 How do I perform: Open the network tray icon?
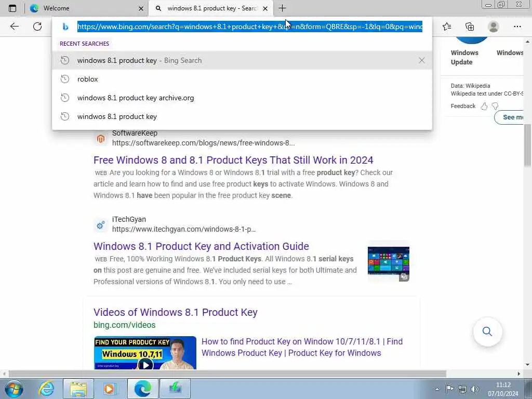(x=462, y=389)
